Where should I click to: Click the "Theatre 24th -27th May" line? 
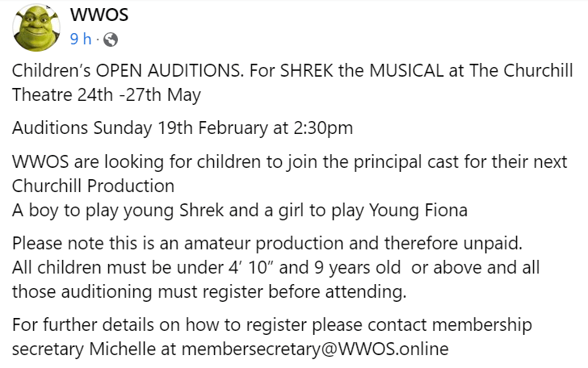click(x=107, y=94)
